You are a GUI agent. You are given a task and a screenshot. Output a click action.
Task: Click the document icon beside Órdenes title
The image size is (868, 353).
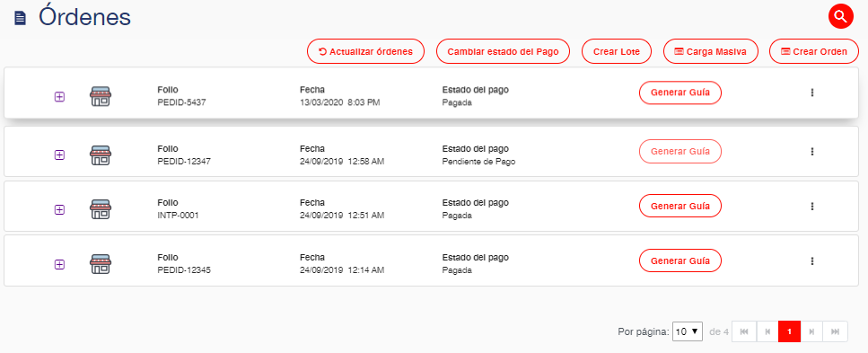click(x=21, y=18)
